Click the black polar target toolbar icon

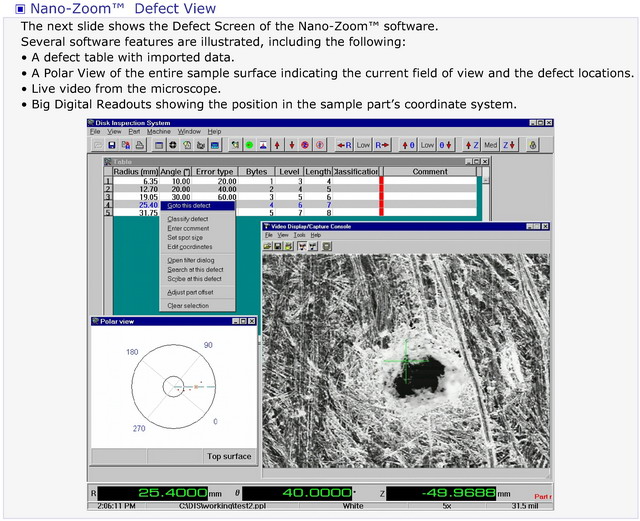[173, 145]
